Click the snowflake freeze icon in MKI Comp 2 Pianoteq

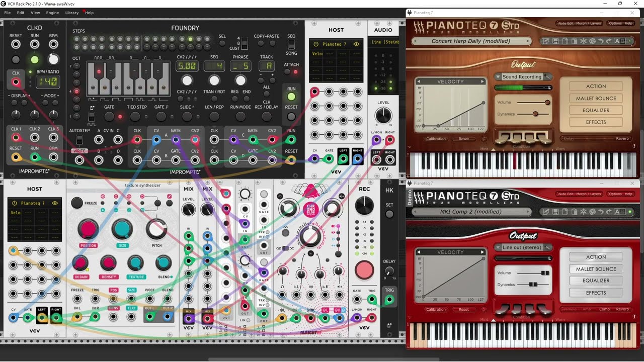584,212
